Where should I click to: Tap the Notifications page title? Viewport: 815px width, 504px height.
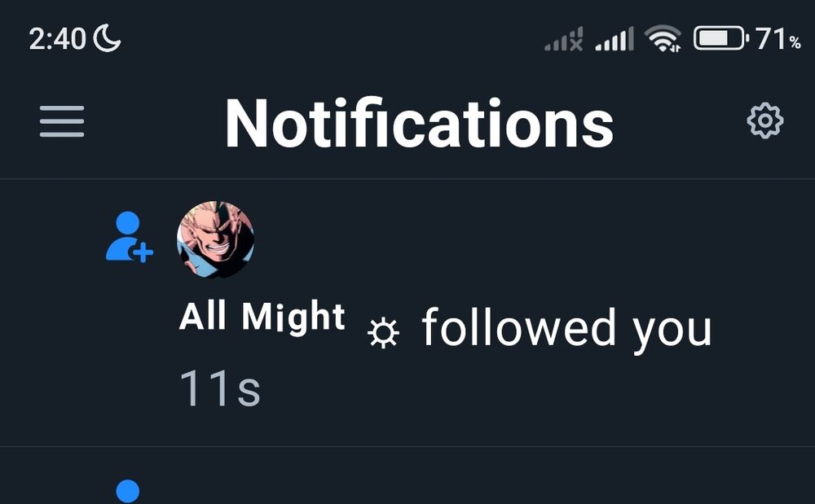coord(420,124)
